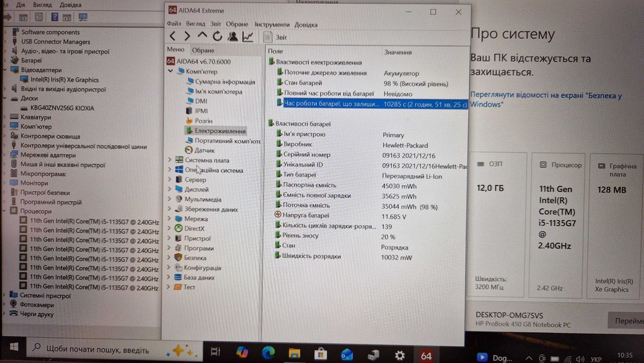Select the Тест tree item
The width and height of the screenshot is (644, 363).
coord(185,287)
